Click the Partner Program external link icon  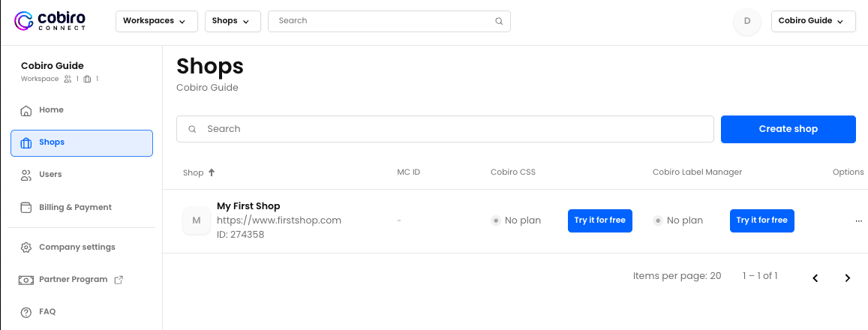pyautogui.click(x=119, y=280)
